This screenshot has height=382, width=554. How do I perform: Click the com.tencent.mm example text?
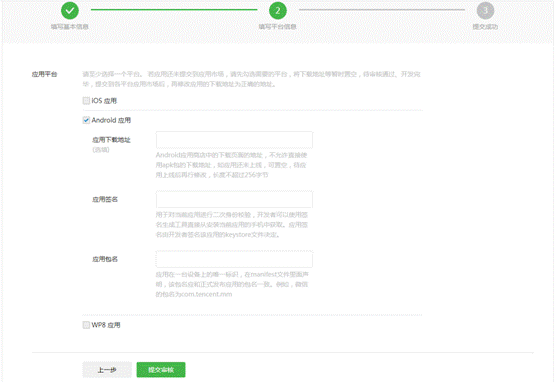pos(206,294)
